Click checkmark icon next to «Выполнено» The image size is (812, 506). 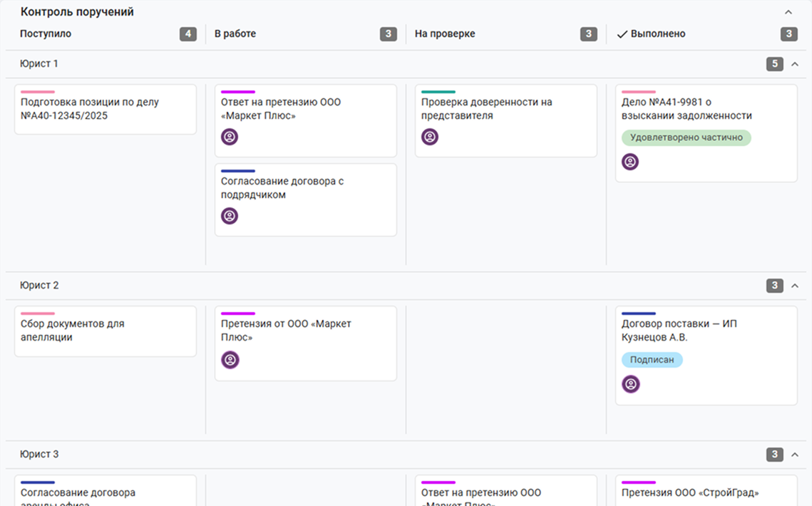click(622, 34)
